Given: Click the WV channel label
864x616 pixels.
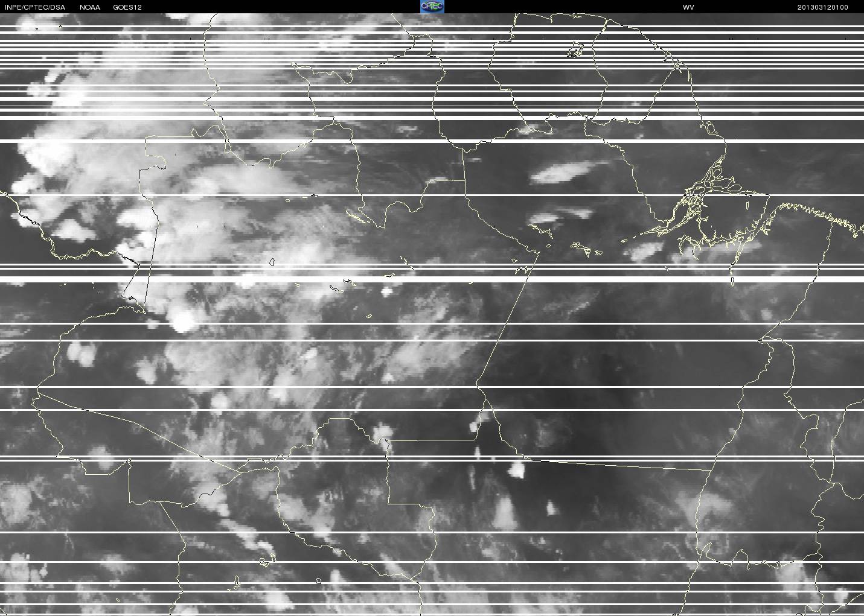Looking at the screenshot, I should pyautogui.click(x=688, y=7).
